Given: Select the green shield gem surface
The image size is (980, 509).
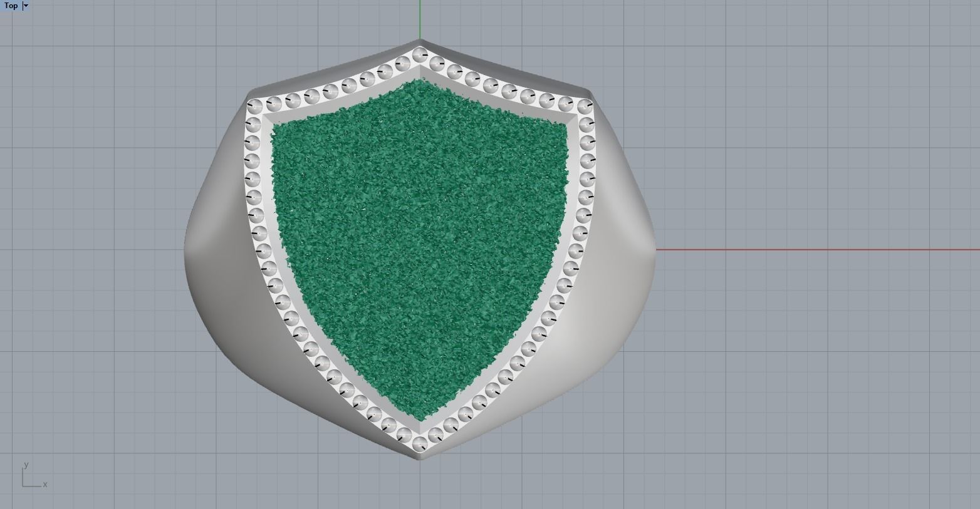Looking at the screenshot, I should [419, 250].
